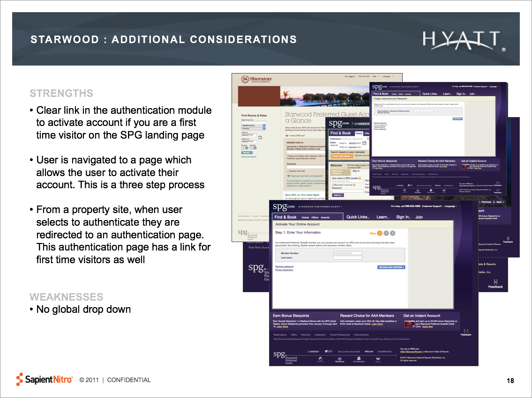Image resolution: width=532 pixels, height=398 pixels.
Task: Open the check-in calendar icon on the Sheraton page
Action: [260, 136]
